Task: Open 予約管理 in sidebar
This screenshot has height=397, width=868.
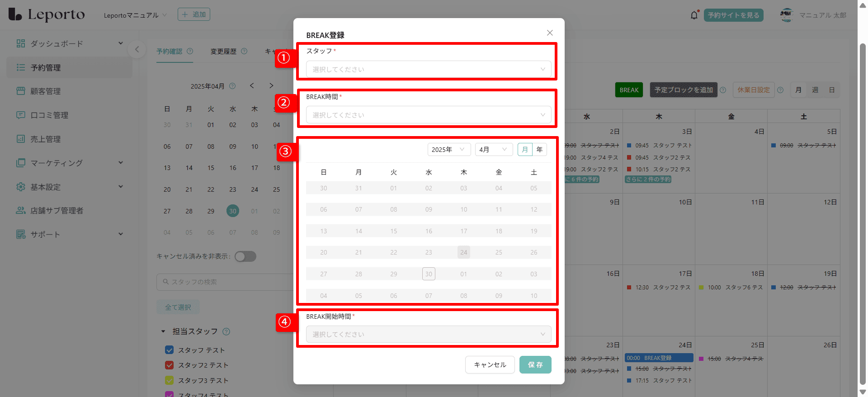Action: coord(70,67)
